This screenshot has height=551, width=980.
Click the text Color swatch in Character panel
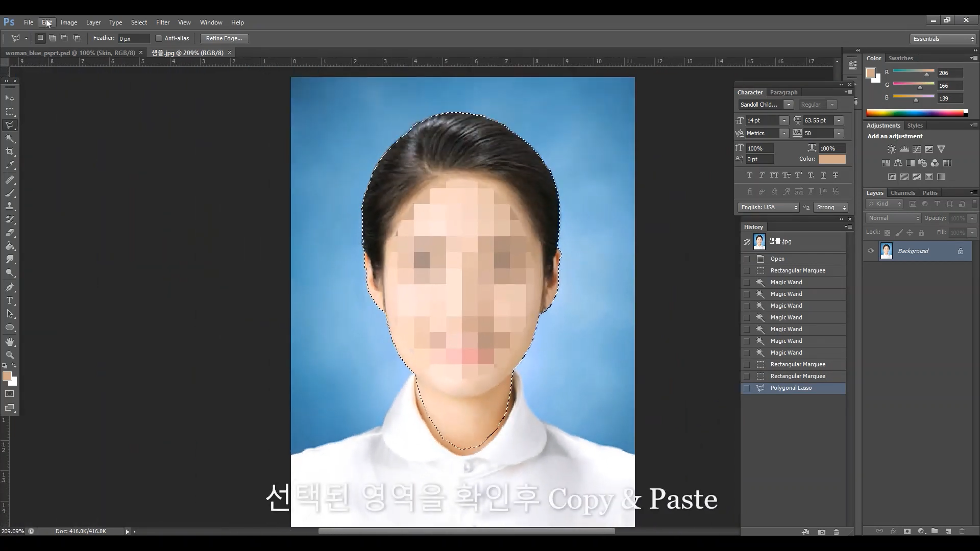click(832, 159)
